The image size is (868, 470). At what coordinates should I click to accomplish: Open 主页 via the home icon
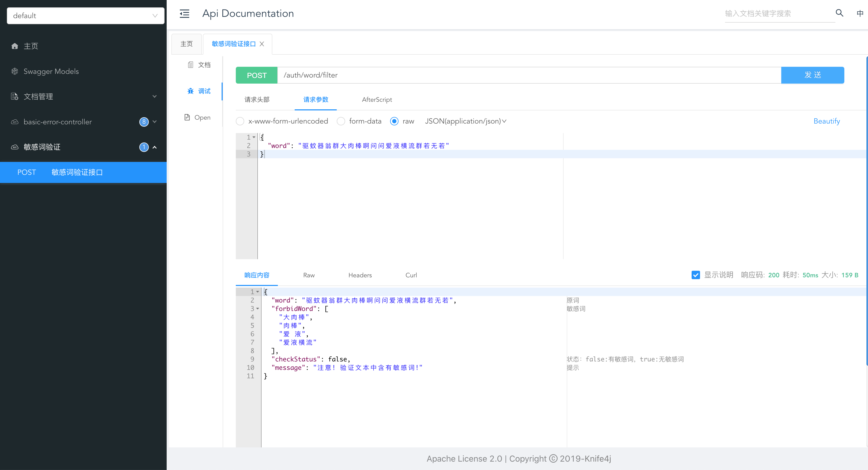(15, 46)
